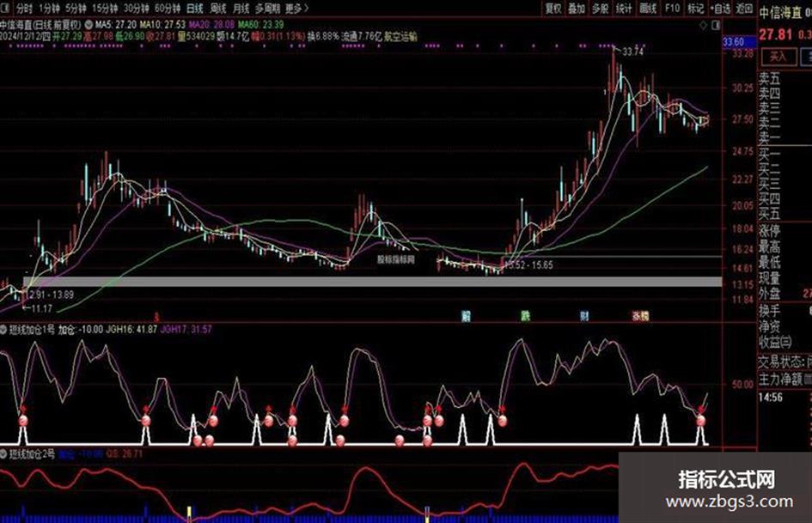Click the JGH17: 31.57 indicator value
The width and height of the screenshot is (812, 523).
pos(186,329)
